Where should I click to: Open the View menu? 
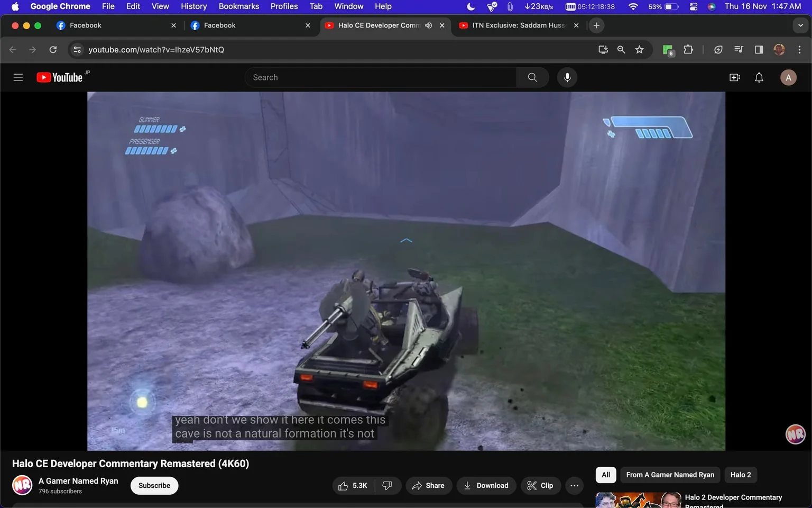160,6
